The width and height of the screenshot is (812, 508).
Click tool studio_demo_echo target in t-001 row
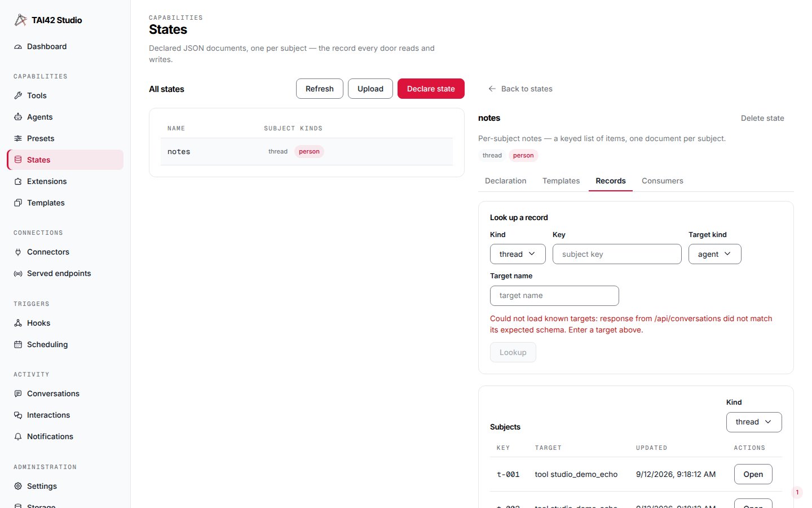(576, 474)
